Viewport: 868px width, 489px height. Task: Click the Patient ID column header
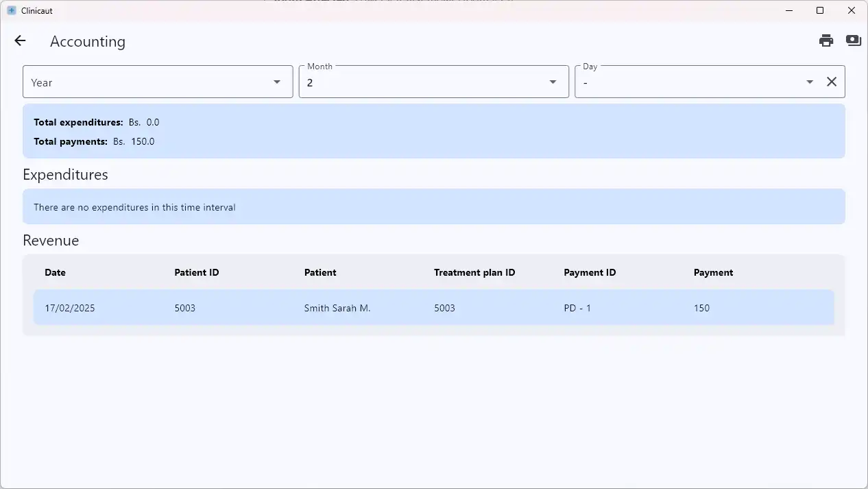(197, 272)
